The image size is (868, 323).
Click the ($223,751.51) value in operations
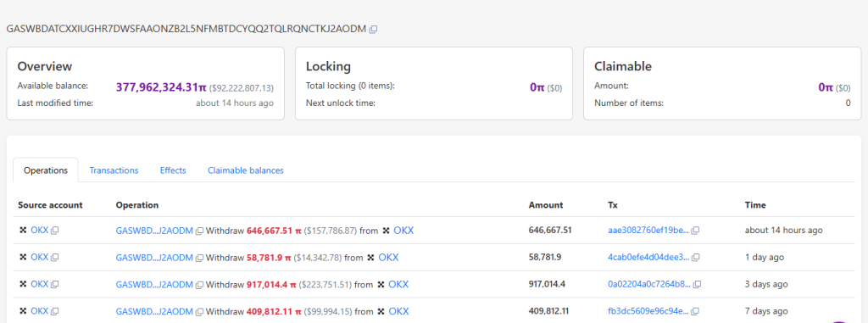pyautogui.click(x=325, y=284)
